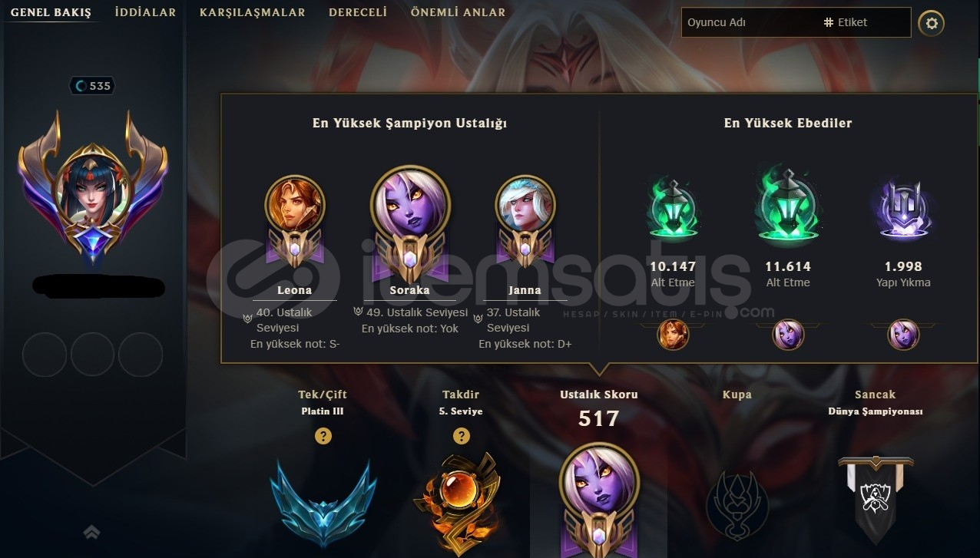Click the Oyuncu Adı search field

pos(748,22)
